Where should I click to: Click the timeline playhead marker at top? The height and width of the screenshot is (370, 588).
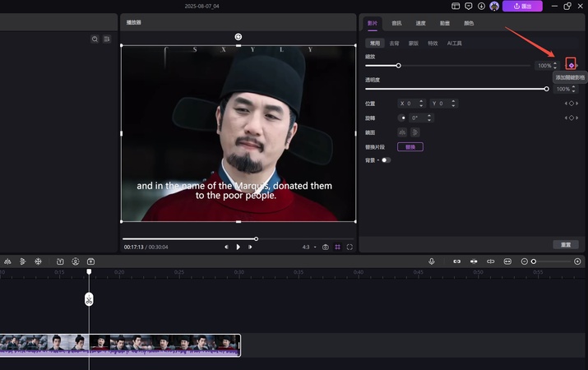(x=89, y=271)
